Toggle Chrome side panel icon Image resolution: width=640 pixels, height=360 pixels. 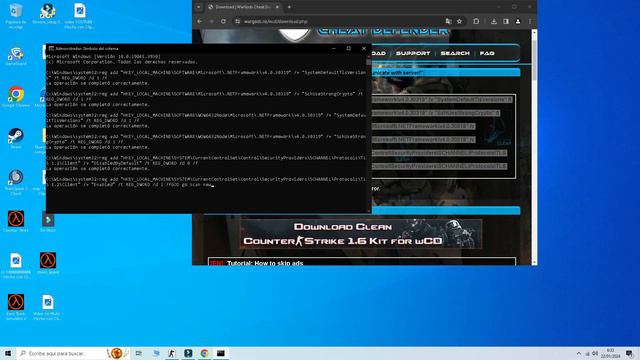coord(506,21)
